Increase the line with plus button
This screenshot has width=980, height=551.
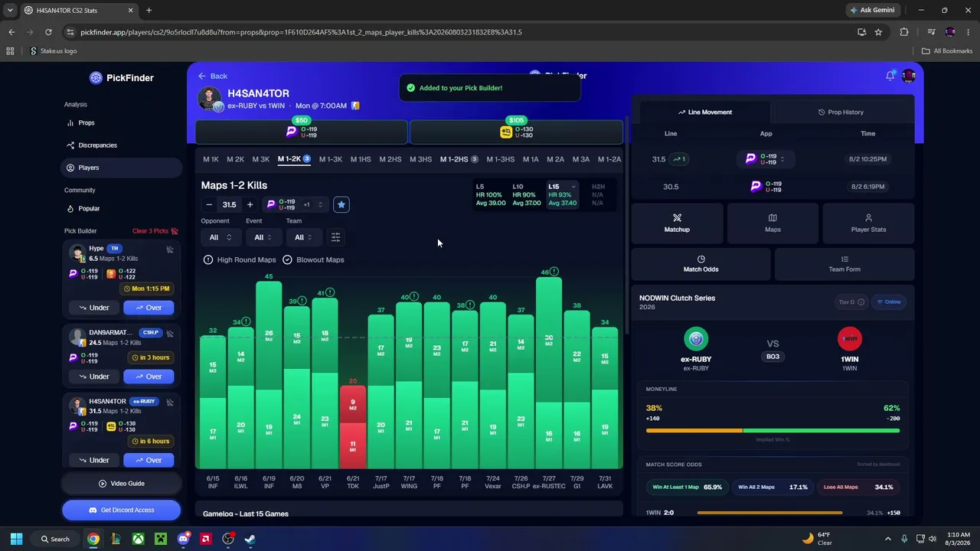(x=250, y=204)
